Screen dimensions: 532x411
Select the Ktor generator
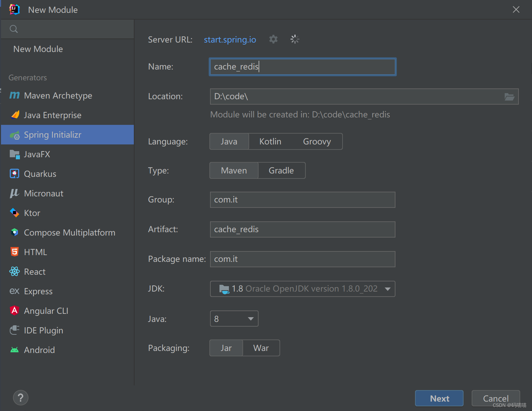coord(32,213)
